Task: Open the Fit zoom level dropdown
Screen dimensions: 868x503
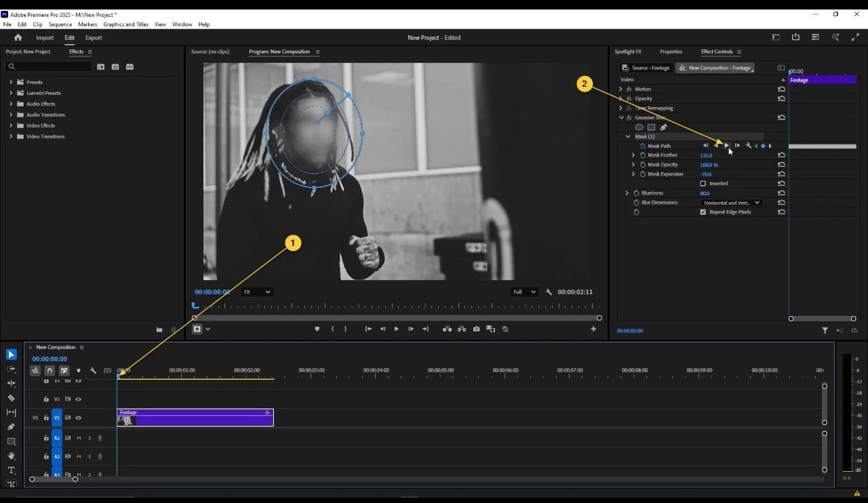Action: (257, 291)
